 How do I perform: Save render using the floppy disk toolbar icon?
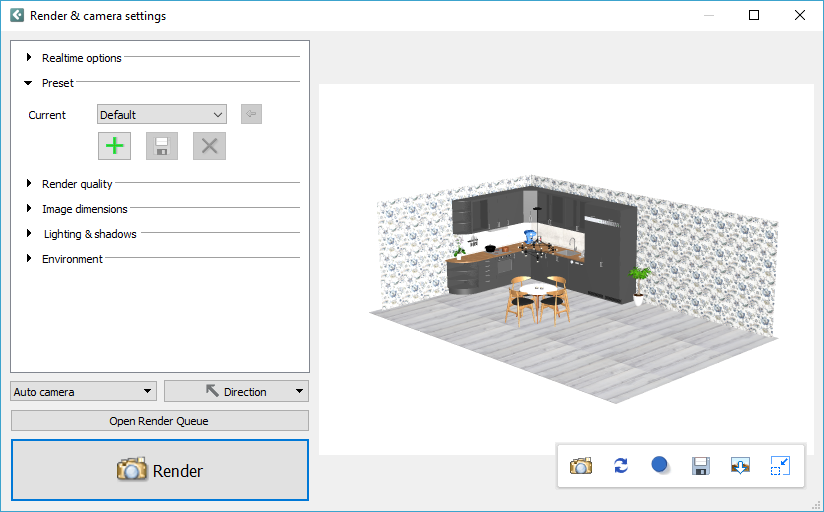coord(701,465)
